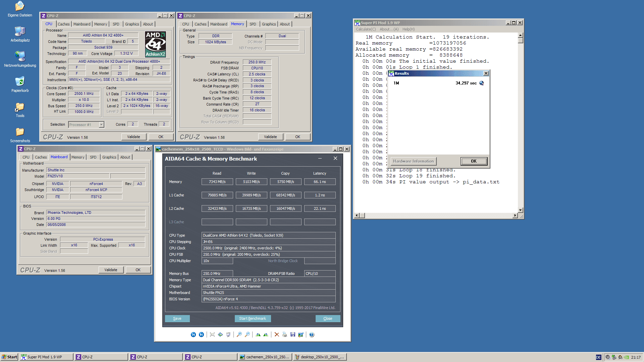Screen dimensions: 644x362
Task: Click Hardware Information in Results dialog
Action: tap(413, 161)
